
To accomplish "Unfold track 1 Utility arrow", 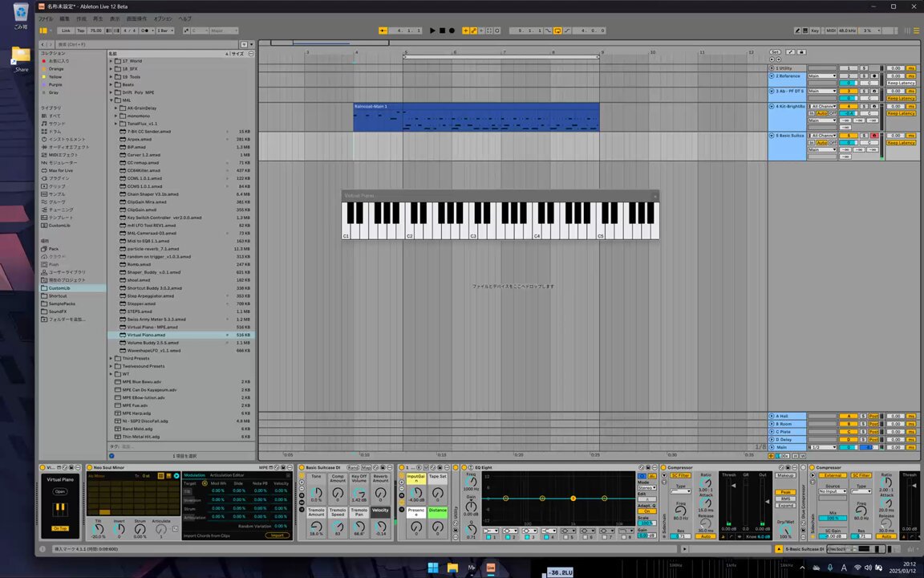I will [x=772, y=68].
